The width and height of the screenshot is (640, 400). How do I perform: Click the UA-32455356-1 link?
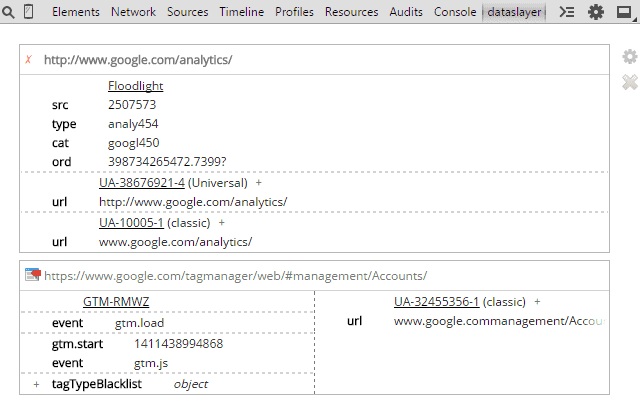point(436,302)
